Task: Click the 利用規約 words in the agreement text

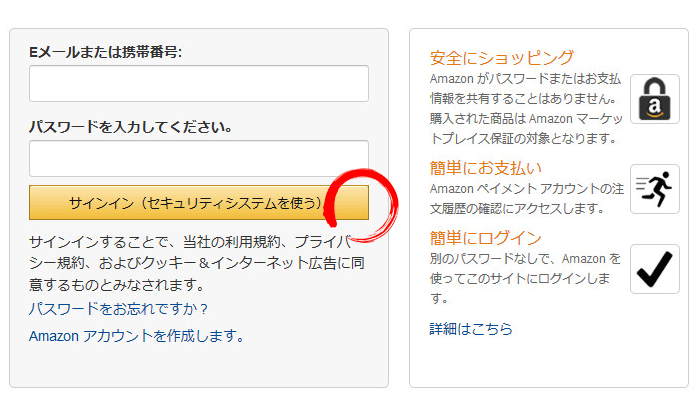Action: [253, 242]
